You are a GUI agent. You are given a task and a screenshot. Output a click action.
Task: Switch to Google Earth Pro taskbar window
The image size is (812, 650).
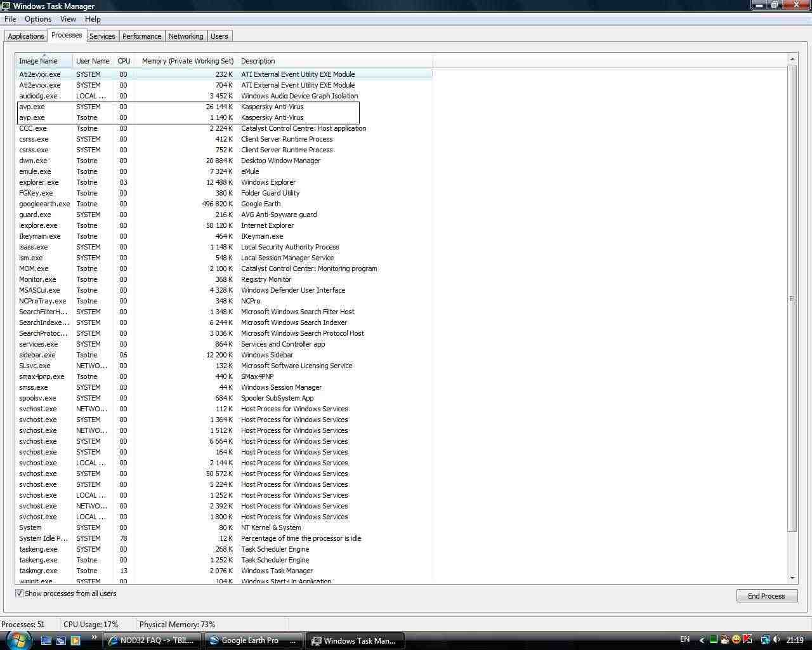pos(254,640)
